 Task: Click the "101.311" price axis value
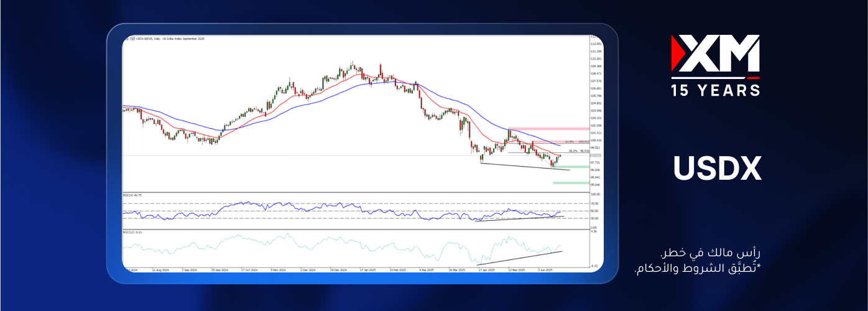[x=596, y=132]
